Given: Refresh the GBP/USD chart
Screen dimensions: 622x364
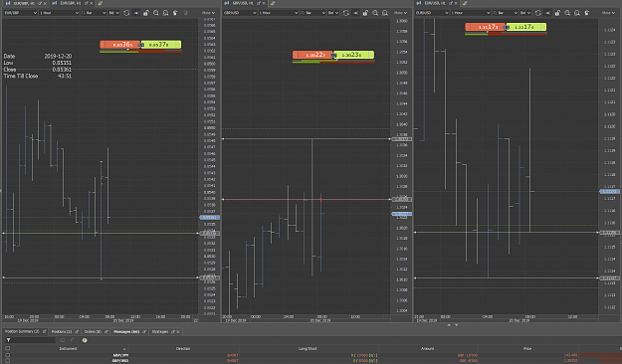Looking at the screenshot, I should pos(346,13).
